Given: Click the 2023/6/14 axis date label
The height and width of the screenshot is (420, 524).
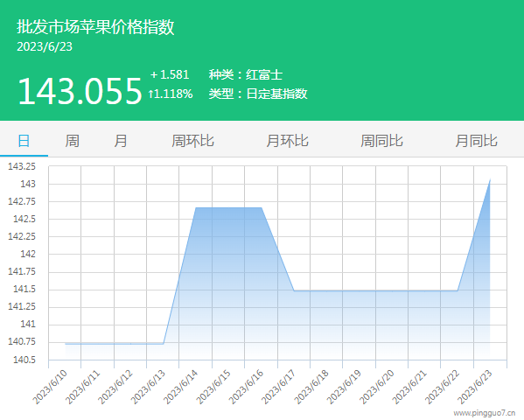Looking at the screenshot, I should (x=181, y=387).
